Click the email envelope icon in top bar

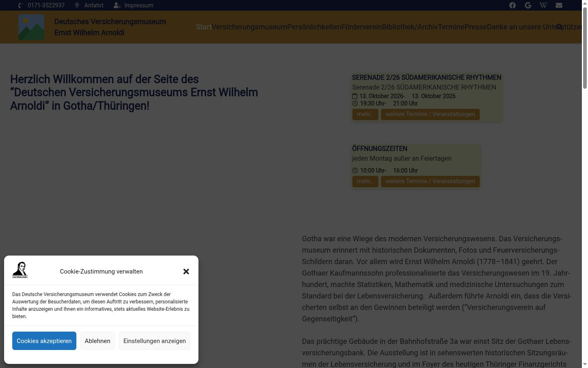click(x=559, y=5)
